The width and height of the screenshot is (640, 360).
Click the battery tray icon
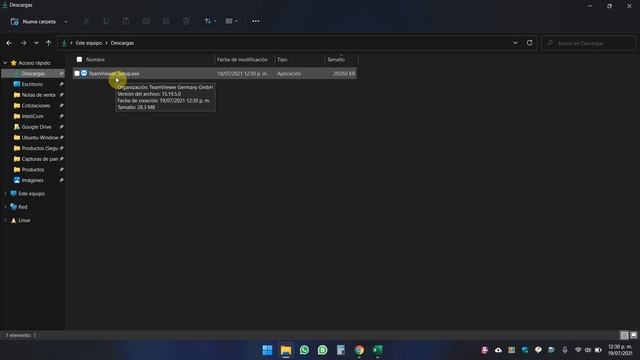598,350
